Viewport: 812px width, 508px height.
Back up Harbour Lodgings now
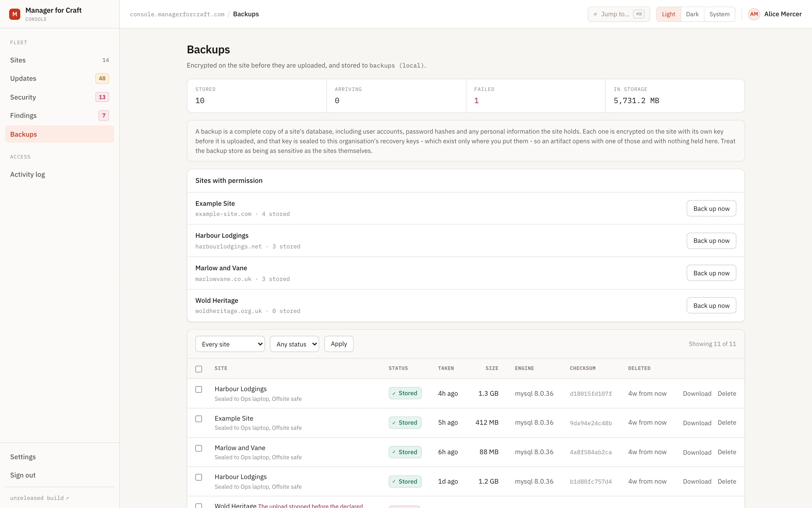click(711, 241)
